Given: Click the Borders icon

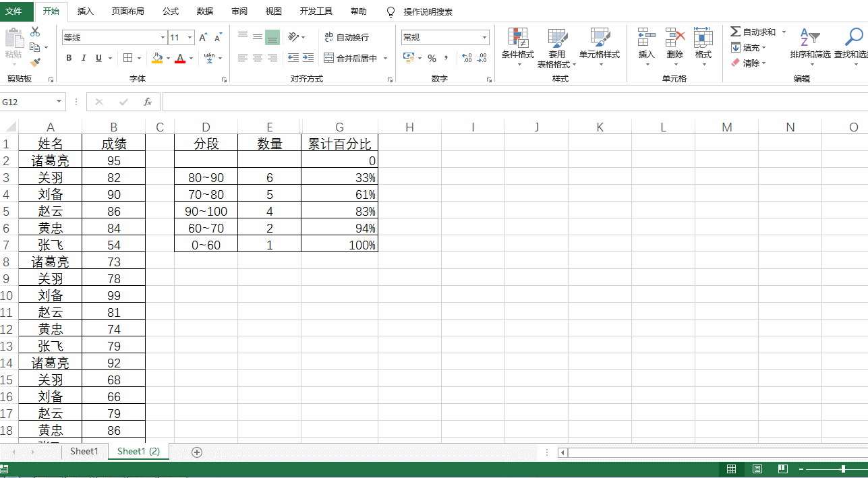Looking at the screenshot, I should click(x=128, y=58).
